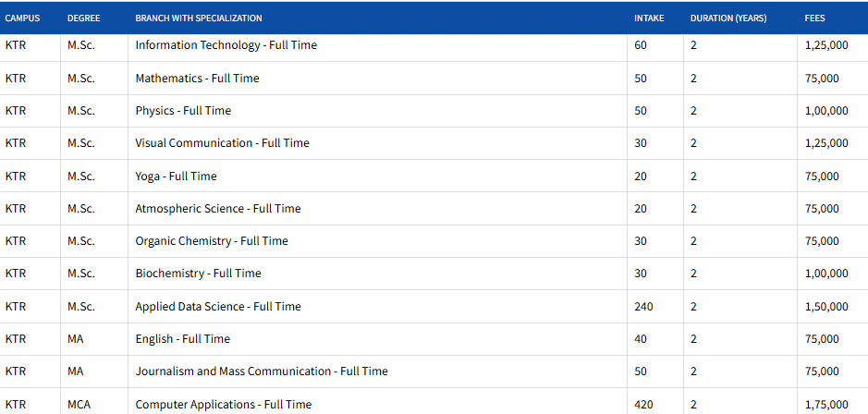Click the CAMPUS column header
Image resolution: width=868 pixels, height=414 pixels.
coord(22,18)
